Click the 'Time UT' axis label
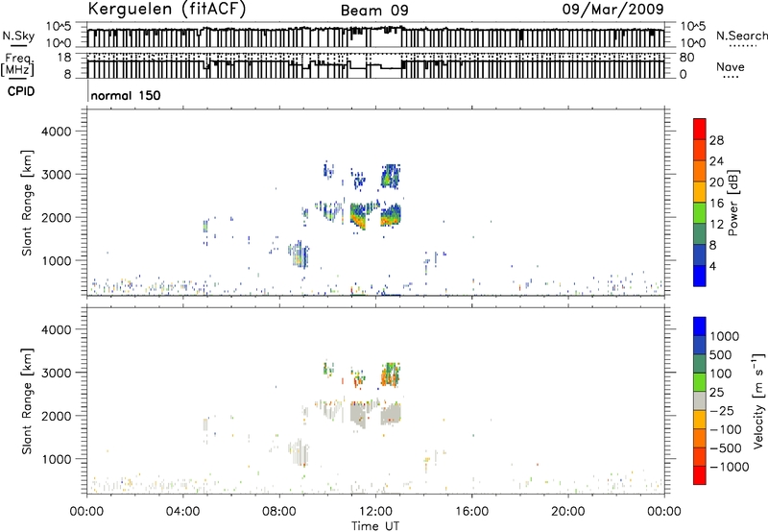Viewport: 768px width, 532px height. tap(375, 526)
